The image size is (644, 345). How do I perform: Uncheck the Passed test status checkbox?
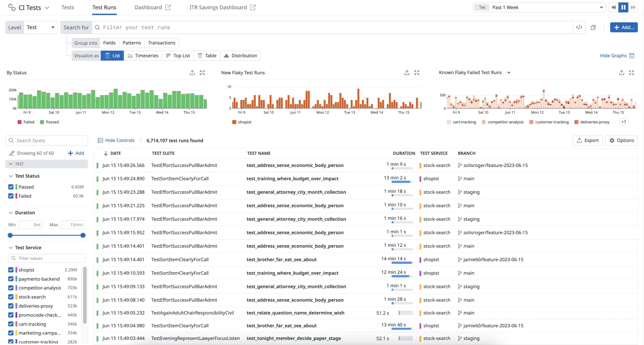point(11,187)
